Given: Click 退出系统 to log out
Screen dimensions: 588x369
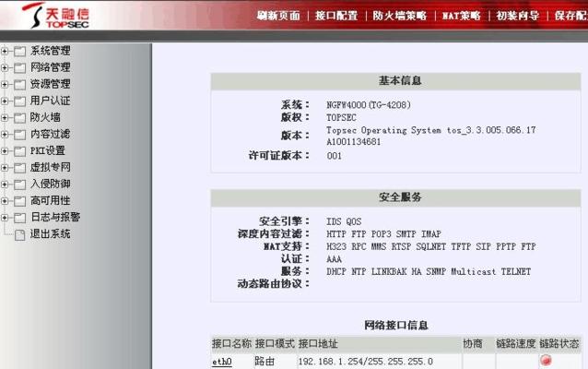Looking at the screenshot, I should pos(51,234).
